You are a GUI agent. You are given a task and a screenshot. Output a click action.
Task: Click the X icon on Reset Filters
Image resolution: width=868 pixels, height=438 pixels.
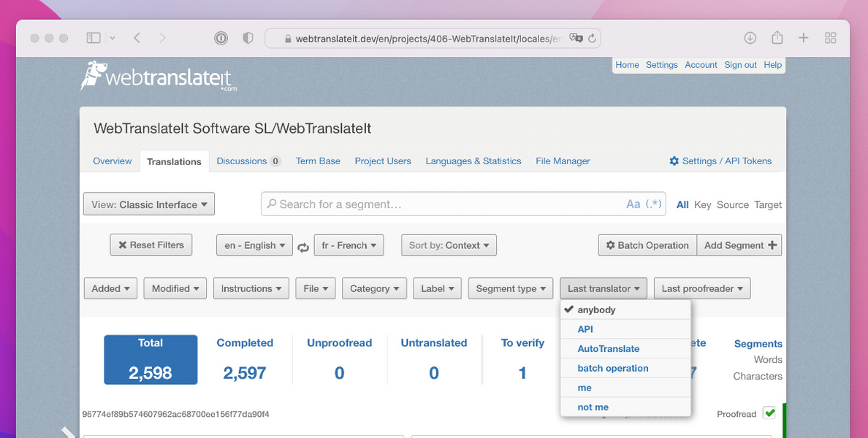point(123,245)
